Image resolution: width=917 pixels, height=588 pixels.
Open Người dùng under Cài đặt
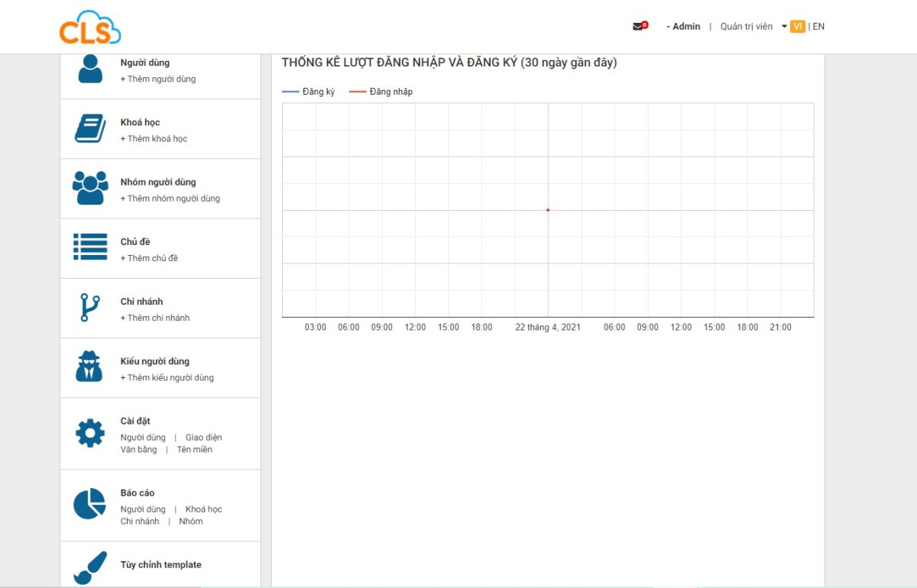pyautogui.click(x=143, y=438)
